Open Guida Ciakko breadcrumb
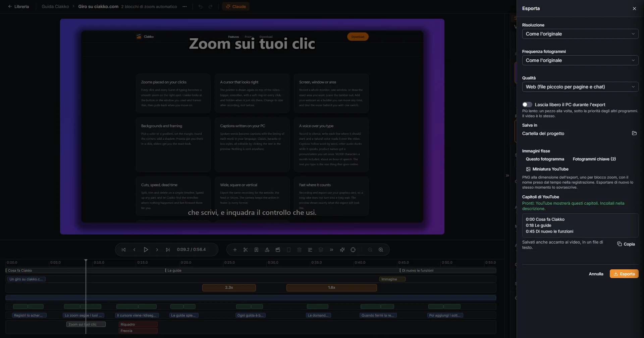Image resolution: width=644 pixels, height=338 pixels. [55, 6]
